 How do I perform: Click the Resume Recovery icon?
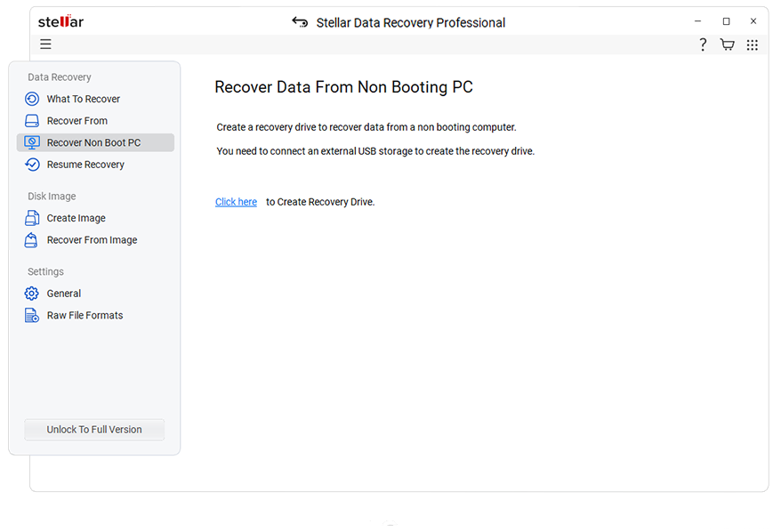(32, 165)
